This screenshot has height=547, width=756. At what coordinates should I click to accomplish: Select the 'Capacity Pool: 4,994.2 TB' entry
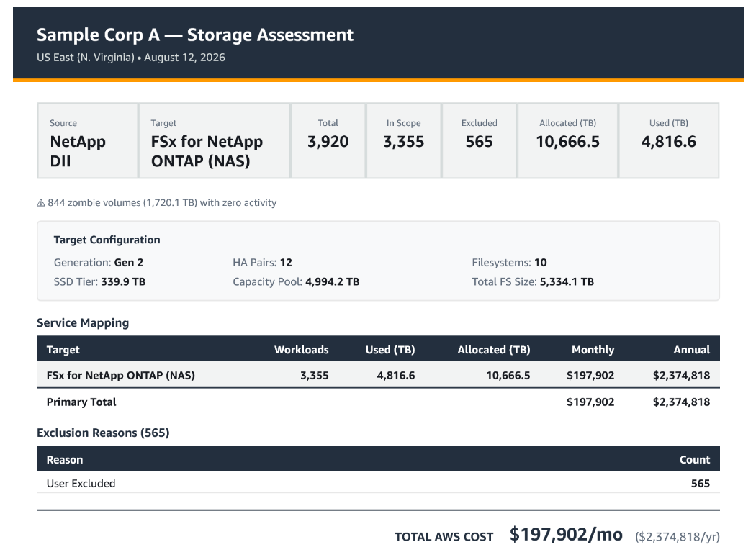click(x=296, y=282)
